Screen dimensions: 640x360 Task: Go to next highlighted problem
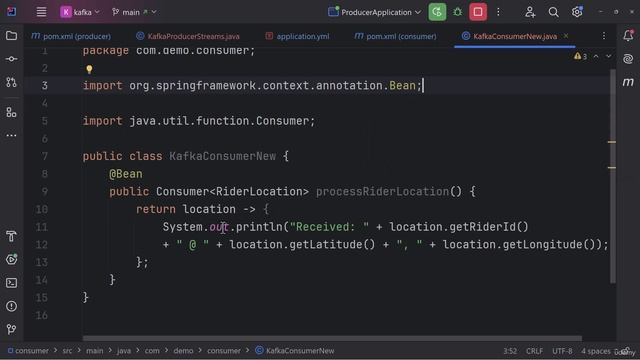[x=608, y=56]
